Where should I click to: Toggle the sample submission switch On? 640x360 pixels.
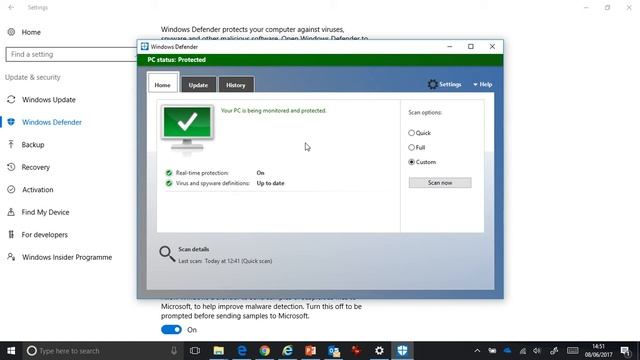click(171, 330)
